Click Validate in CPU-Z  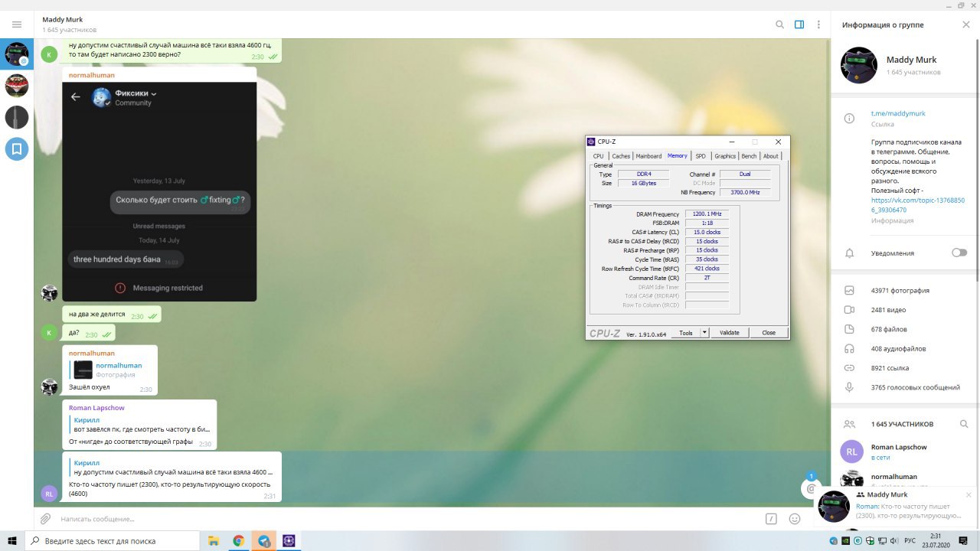pos(730,333)
